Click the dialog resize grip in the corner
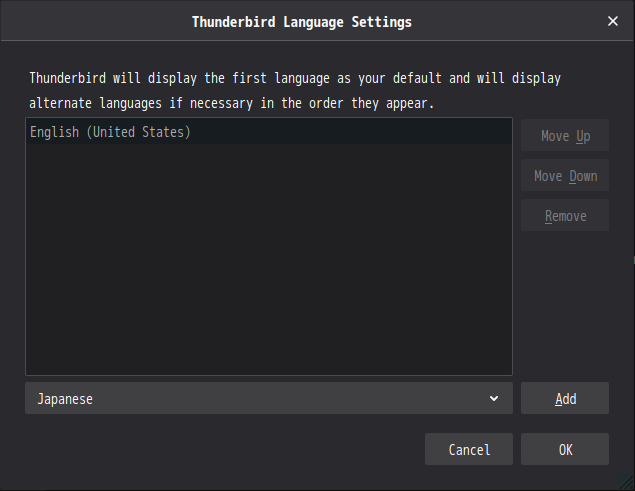Screen dimensions: 635x491 click(626, 482)
